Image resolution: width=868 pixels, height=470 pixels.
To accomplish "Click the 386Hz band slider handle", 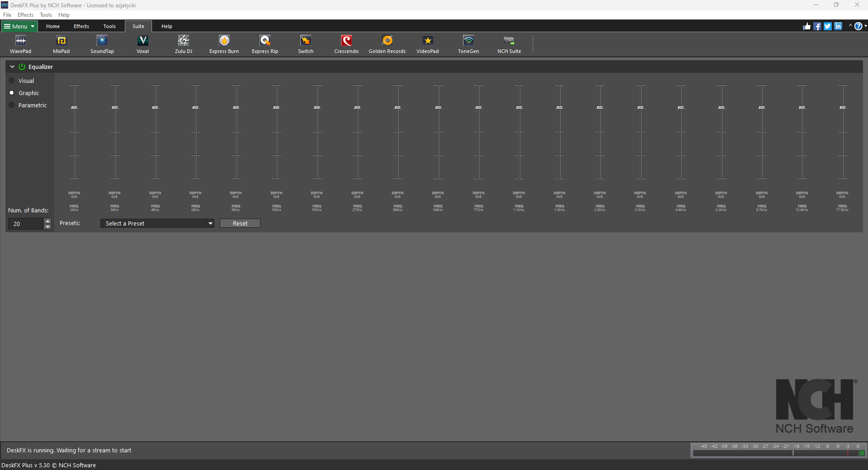I will (398, 107).
